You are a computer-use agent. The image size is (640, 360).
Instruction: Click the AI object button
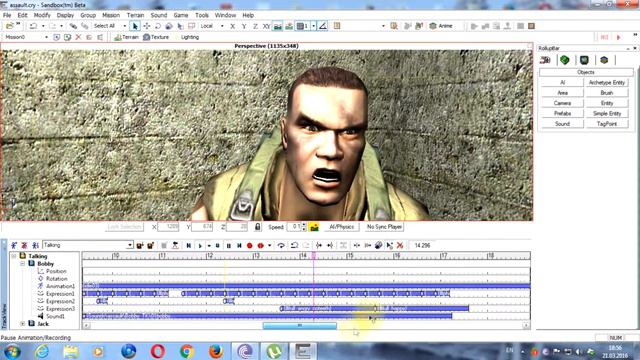[x=562, y=82]
